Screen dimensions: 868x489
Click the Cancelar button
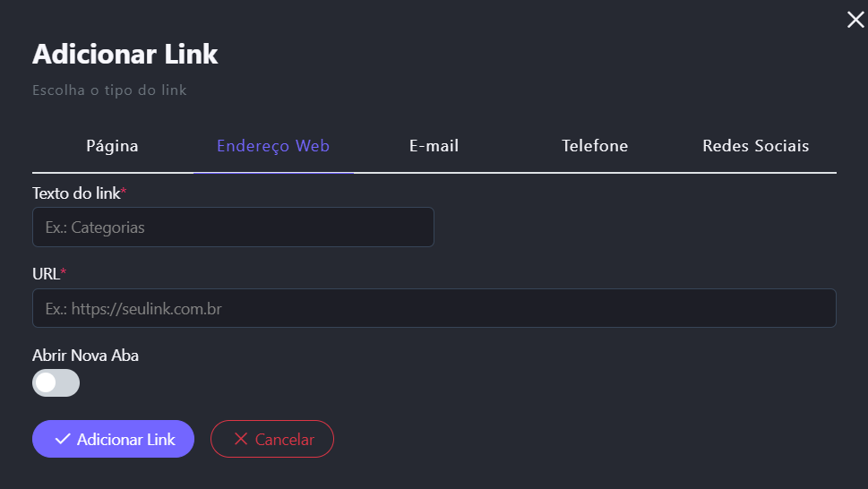272,439
